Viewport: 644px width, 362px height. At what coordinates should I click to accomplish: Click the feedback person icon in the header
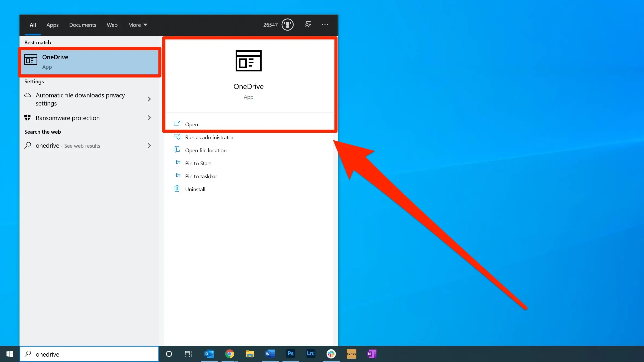308,25
